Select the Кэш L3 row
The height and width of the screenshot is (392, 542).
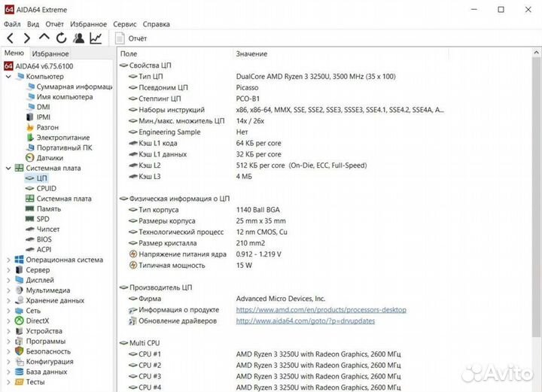click(190, 177)
